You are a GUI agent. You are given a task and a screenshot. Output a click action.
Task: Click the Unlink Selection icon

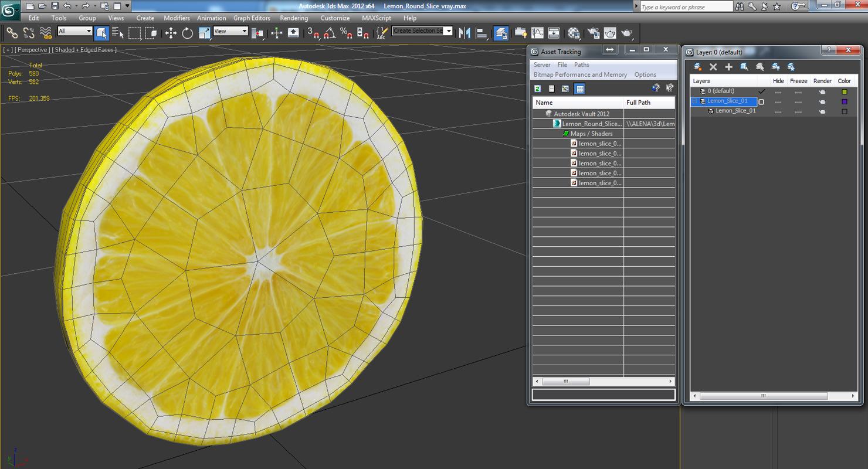(28, 33)
